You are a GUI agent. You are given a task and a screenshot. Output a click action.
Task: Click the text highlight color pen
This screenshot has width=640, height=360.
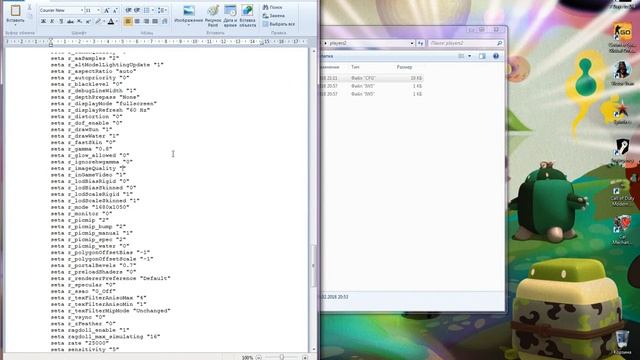(98, 21)
